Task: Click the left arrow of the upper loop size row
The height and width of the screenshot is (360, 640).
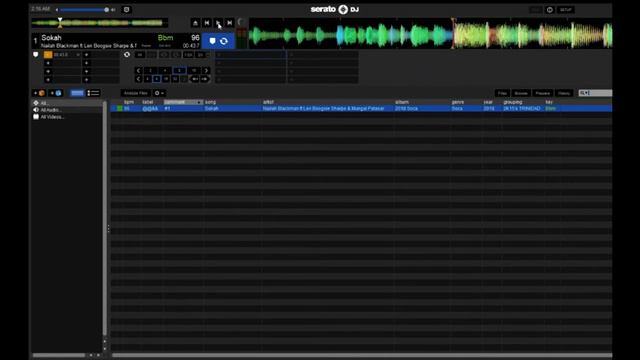Action: coord(138,70)
